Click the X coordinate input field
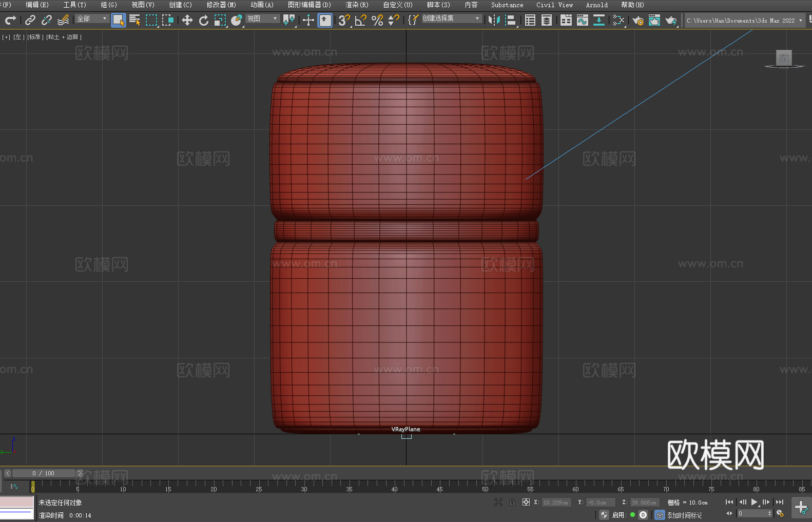The height and width of the screenshot is (522, 812). coord(557,502)
